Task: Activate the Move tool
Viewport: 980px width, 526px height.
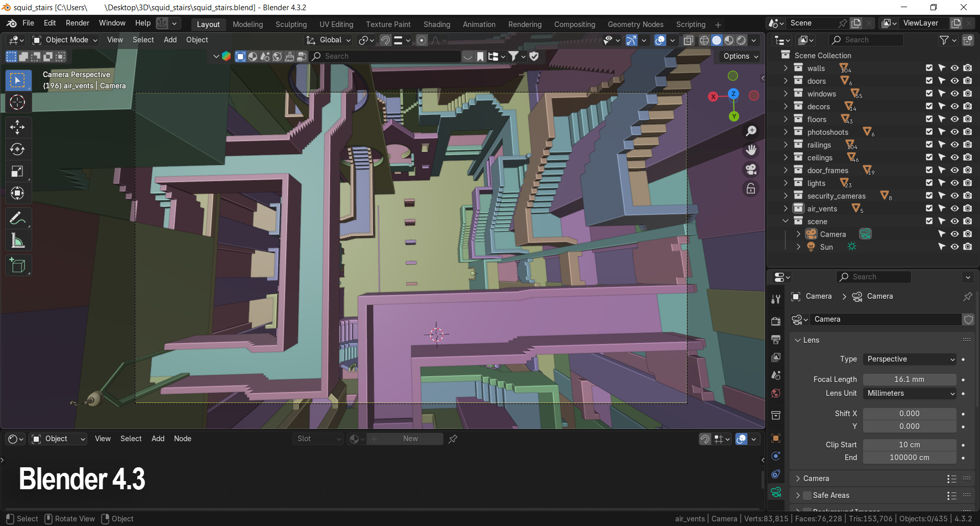Action: (18, 127)
